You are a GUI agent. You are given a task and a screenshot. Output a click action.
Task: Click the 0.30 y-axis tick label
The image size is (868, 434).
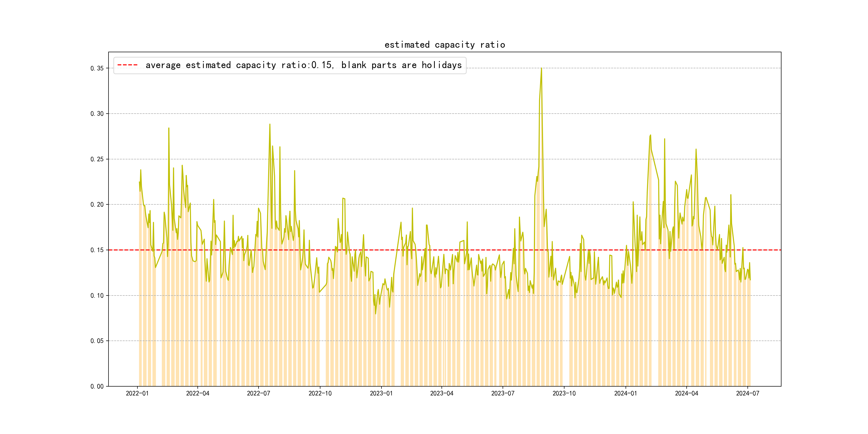tap(97, 114)
